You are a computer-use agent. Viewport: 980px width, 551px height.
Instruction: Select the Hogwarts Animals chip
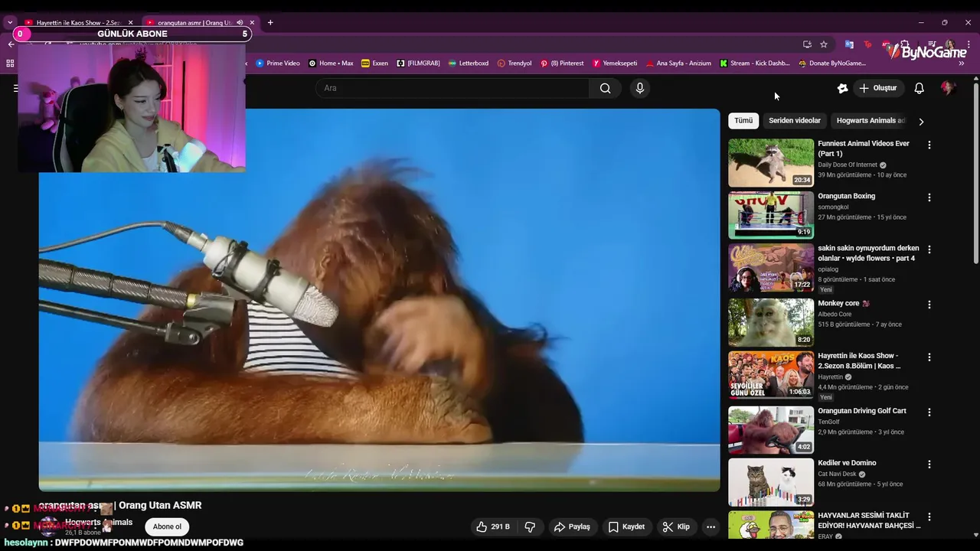[871, 121]
